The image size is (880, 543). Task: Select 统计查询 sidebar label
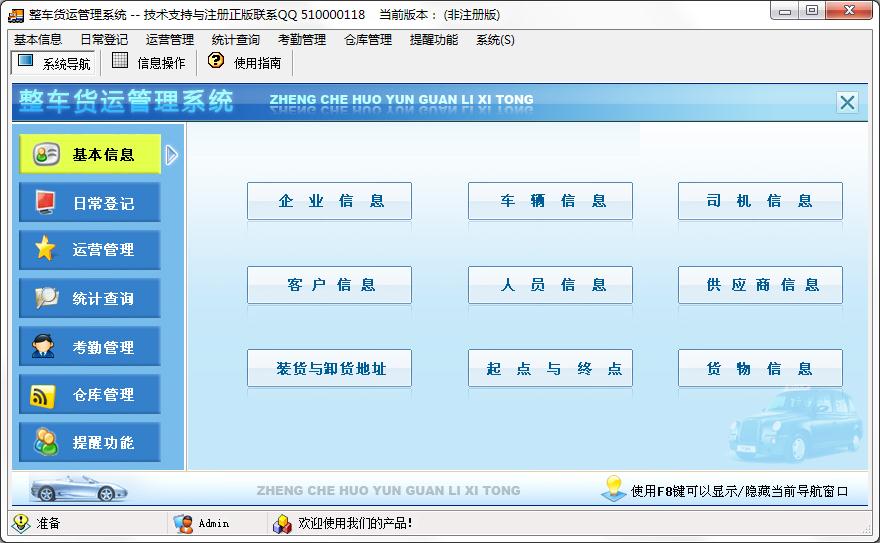click(x=103, y=298)
